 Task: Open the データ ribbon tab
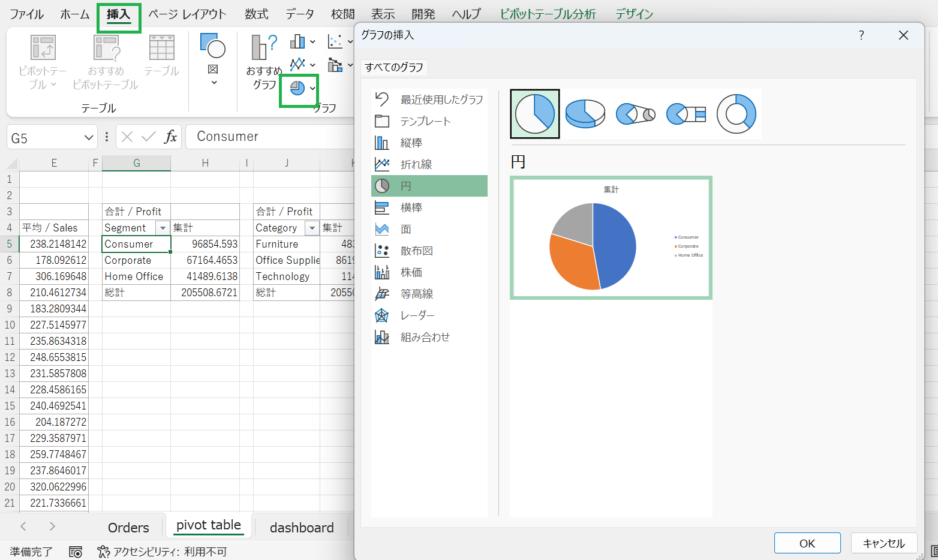click(x=300, y=14)
